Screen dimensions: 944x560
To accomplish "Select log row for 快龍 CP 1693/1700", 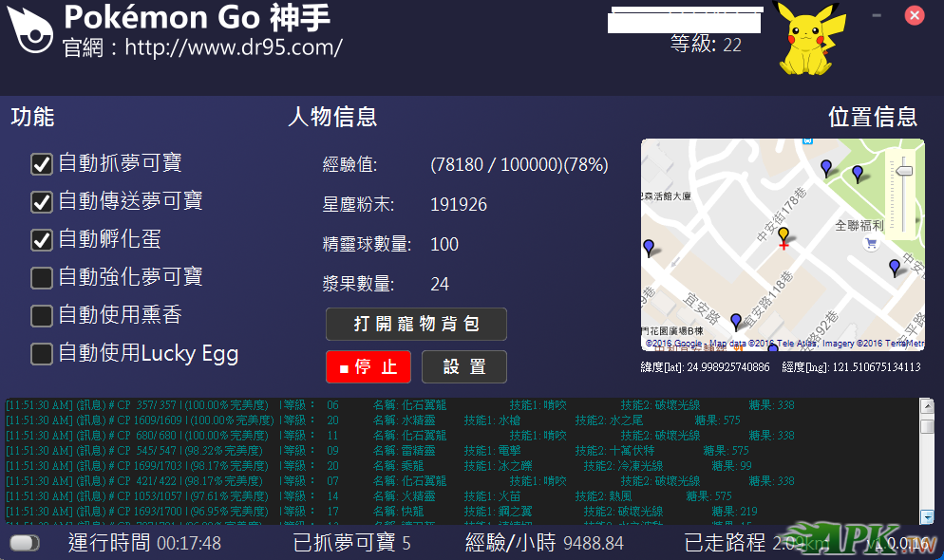I will pyautogui.click(x=382, y=511).
